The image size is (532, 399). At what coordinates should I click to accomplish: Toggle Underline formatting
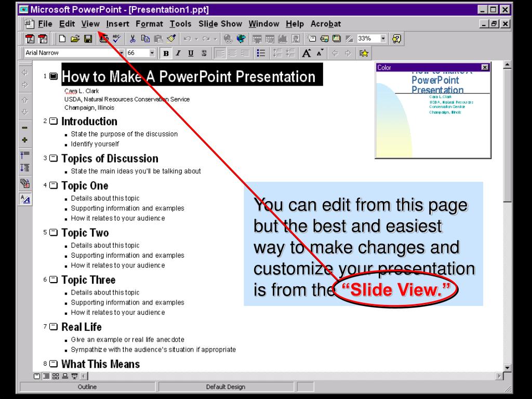point(191,54)
